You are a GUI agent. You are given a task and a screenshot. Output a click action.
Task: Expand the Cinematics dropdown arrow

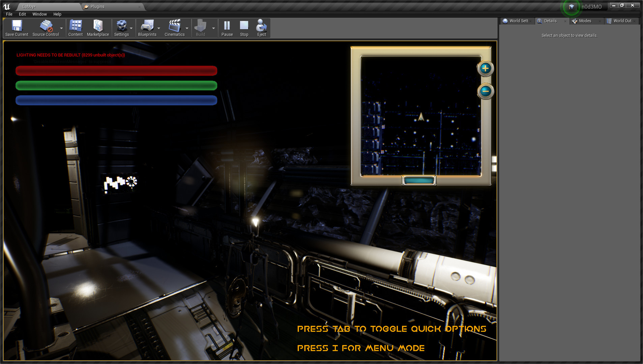187,28
